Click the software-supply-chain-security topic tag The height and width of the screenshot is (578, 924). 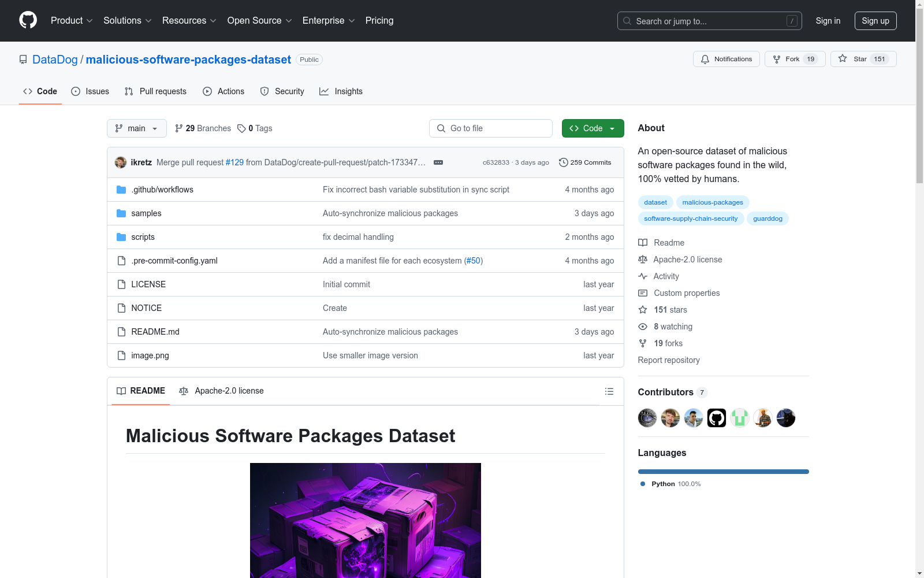pos(691,218)
